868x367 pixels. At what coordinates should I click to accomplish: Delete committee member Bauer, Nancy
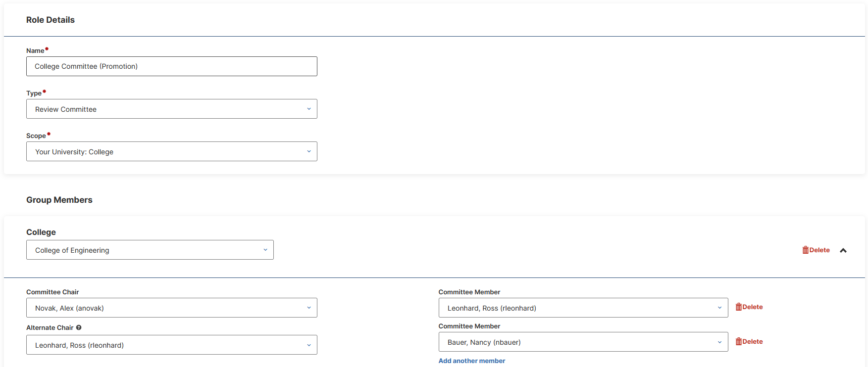click(749, 341)
